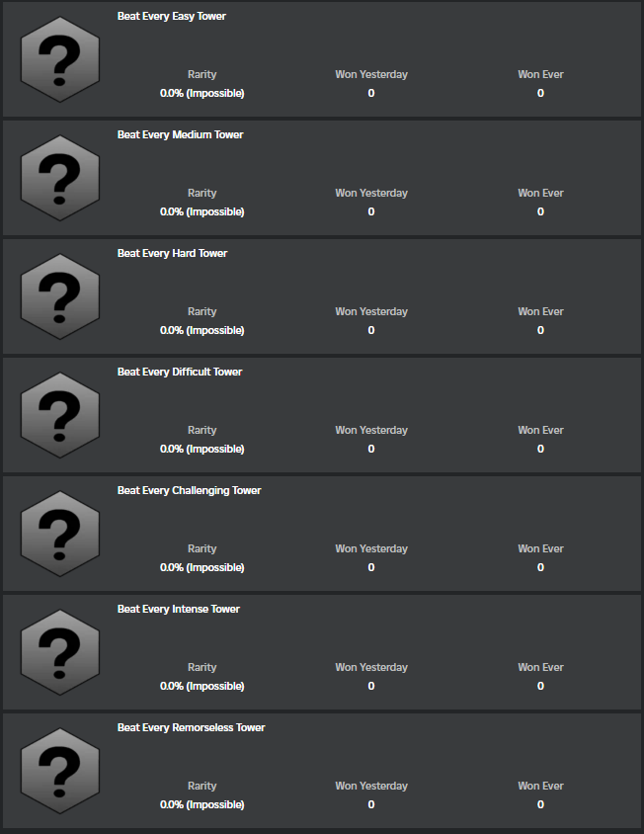Click the Won Yesterday column header for Hard Tower
The width and height of the screenshot is (644, 834).
371,311
